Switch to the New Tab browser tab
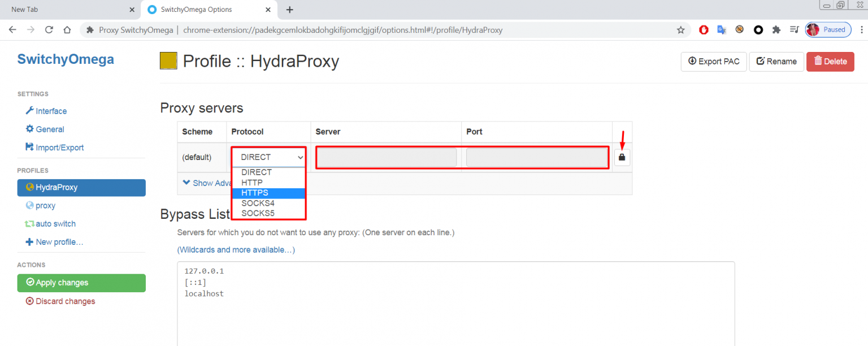 [x=62, y=9]
